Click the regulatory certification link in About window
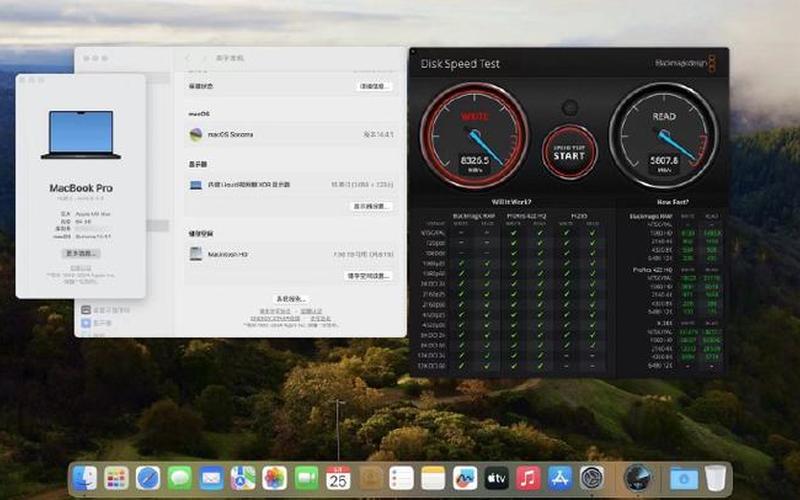 coord(81,268)
